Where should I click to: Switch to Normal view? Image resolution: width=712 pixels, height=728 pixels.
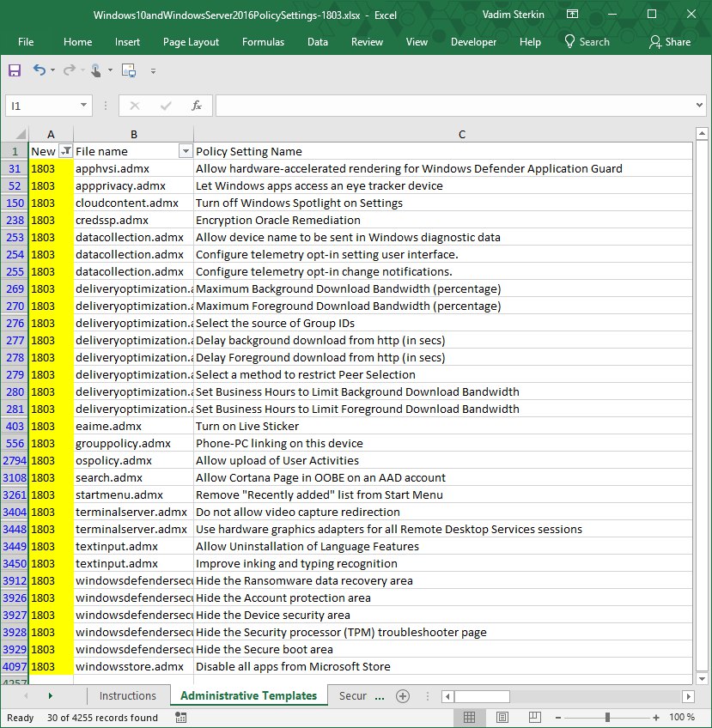pyautogui.click(x=470, y=718)
